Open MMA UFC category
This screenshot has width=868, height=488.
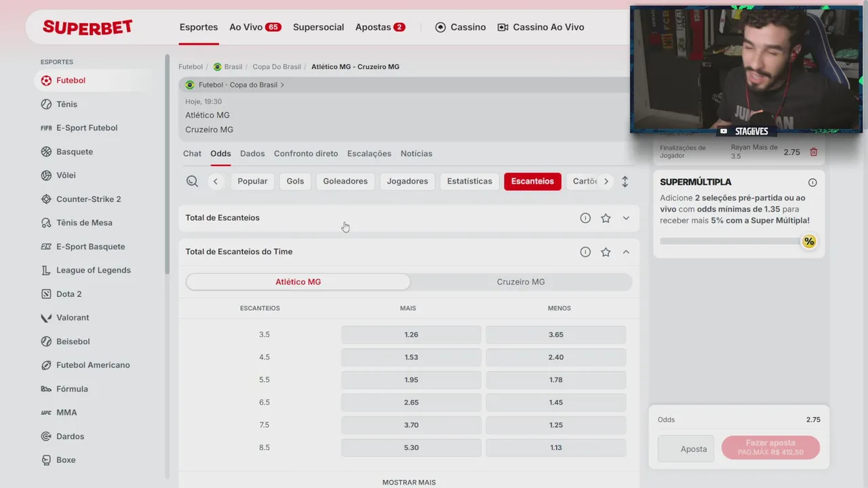(x=58, y=413)
